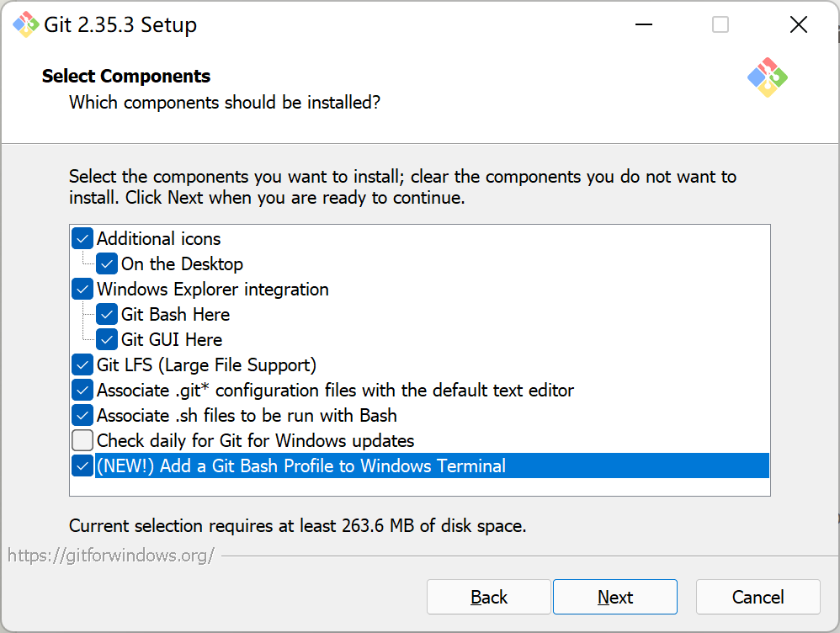Uncheck the Git Bash Here option
Screen dimensions: 840x633
coord(107,315)
